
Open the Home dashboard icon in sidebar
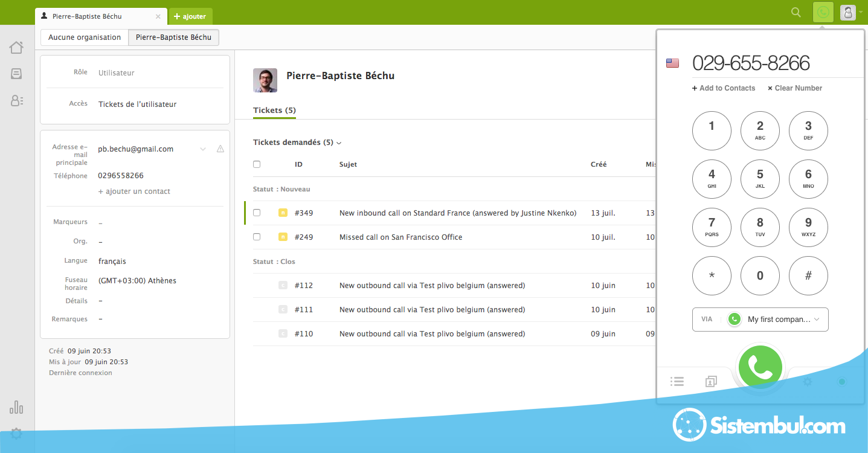click(16, 48)
